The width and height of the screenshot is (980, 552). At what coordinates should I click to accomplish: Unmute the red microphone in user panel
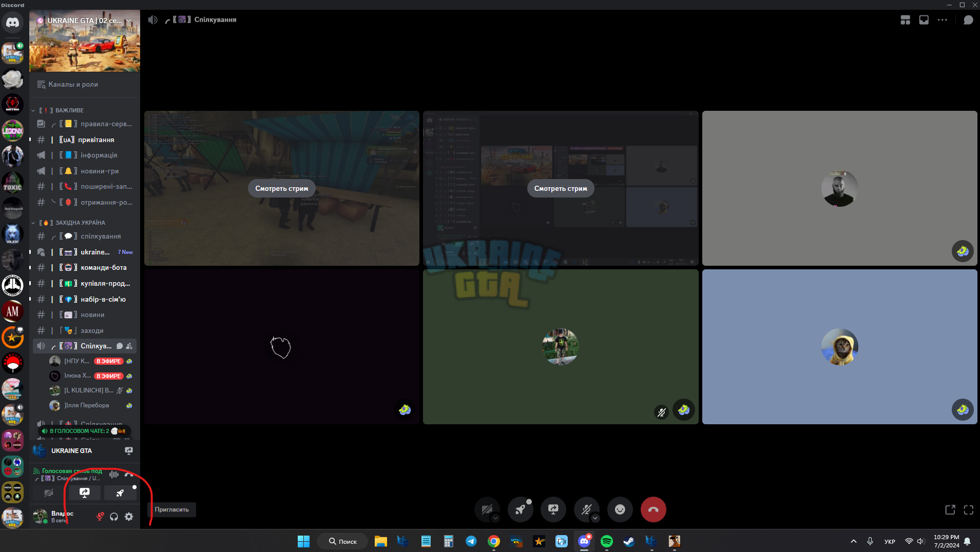(x=100, y=517)
